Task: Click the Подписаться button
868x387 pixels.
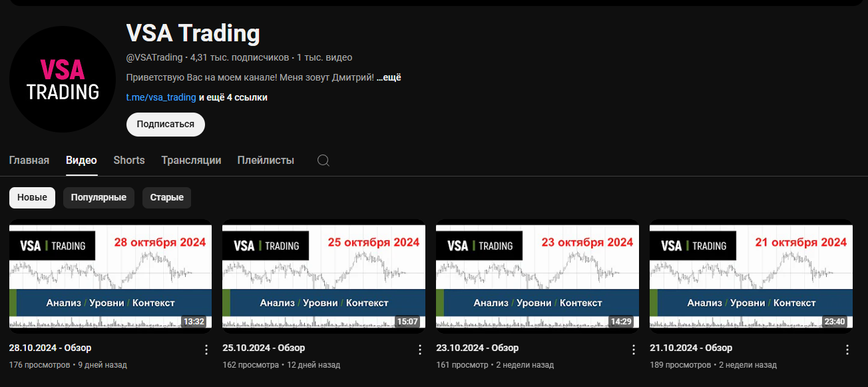Action: 166,125
